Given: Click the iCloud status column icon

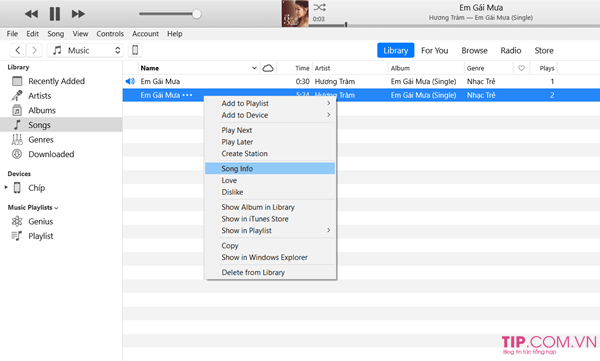Looking at the screenshot, I should click(268, 68).
